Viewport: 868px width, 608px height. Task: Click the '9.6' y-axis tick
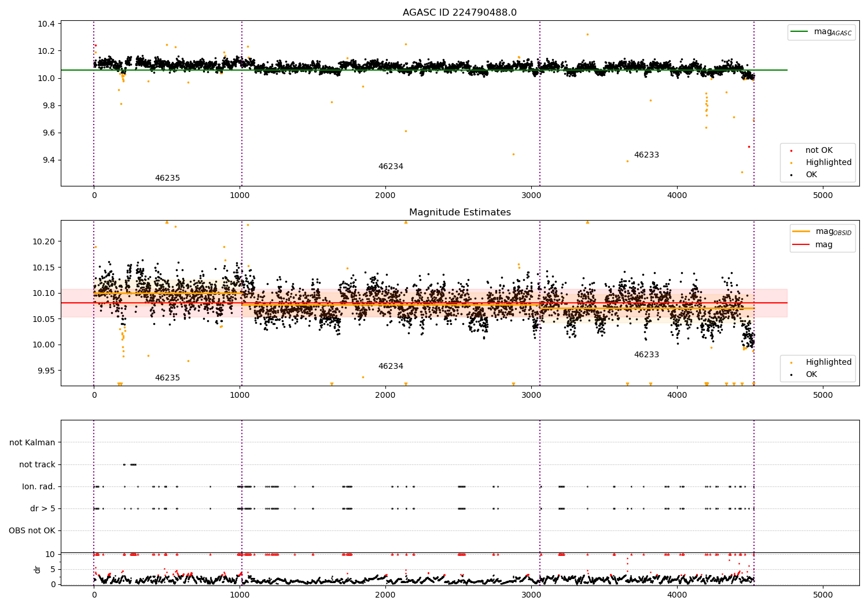(49, 133)
